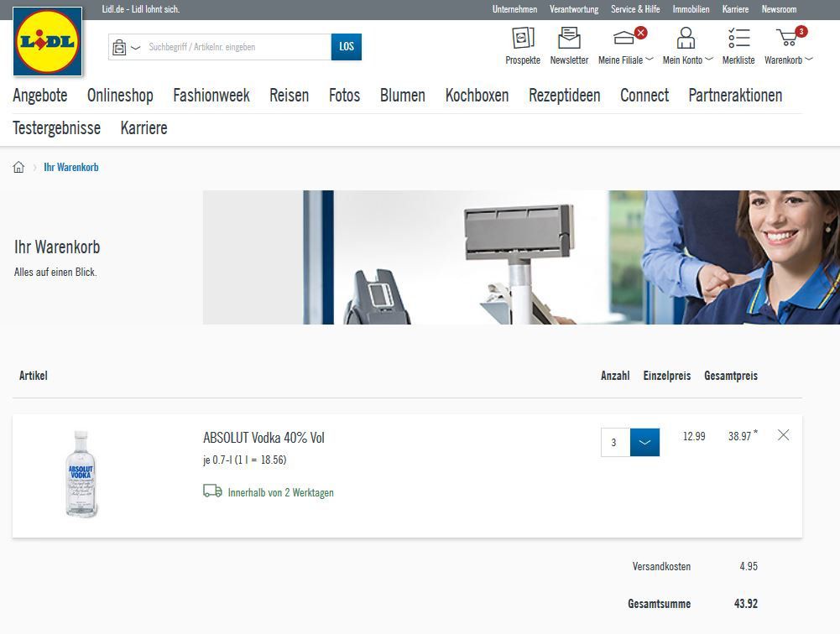Follow the Service & Hilfe link
This screenshot has width=840, height=634.
635,9
